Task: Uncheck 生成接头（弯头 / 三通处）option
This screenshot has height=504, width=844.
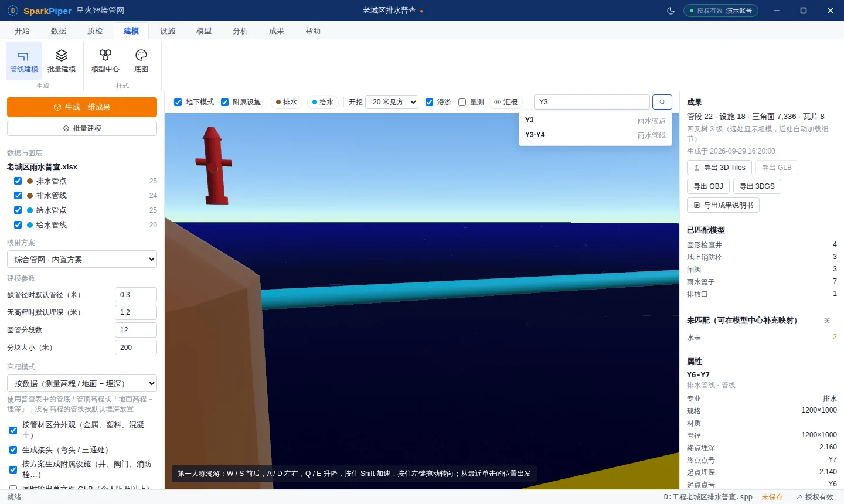Action: click(x=13, y=450)
